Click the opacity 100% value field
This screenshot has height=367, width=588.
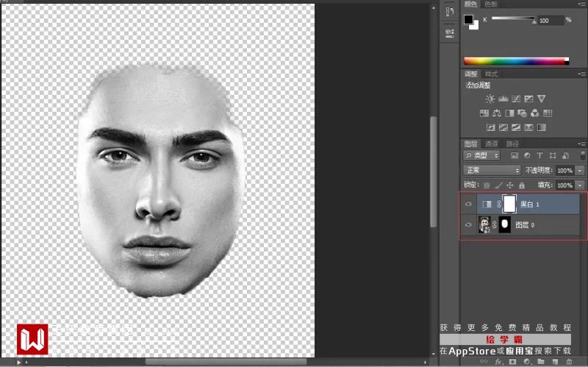coord(565,171)
